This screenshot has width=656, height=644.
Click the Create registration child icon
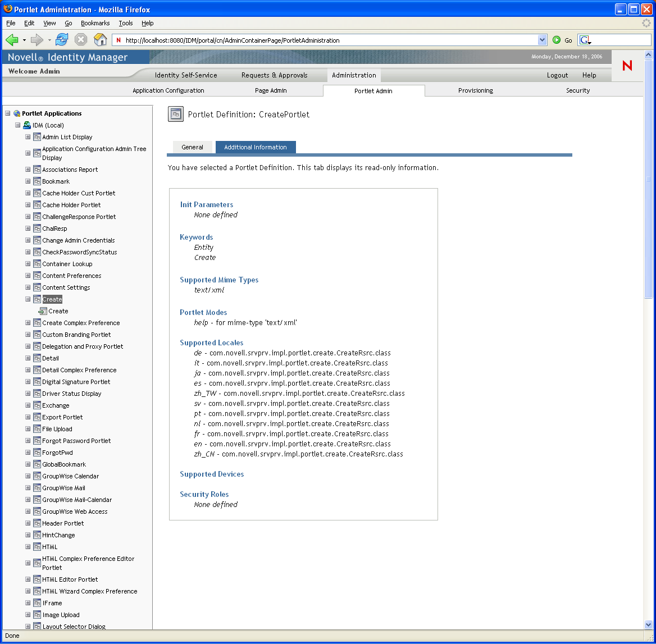[x=43, y=311]
